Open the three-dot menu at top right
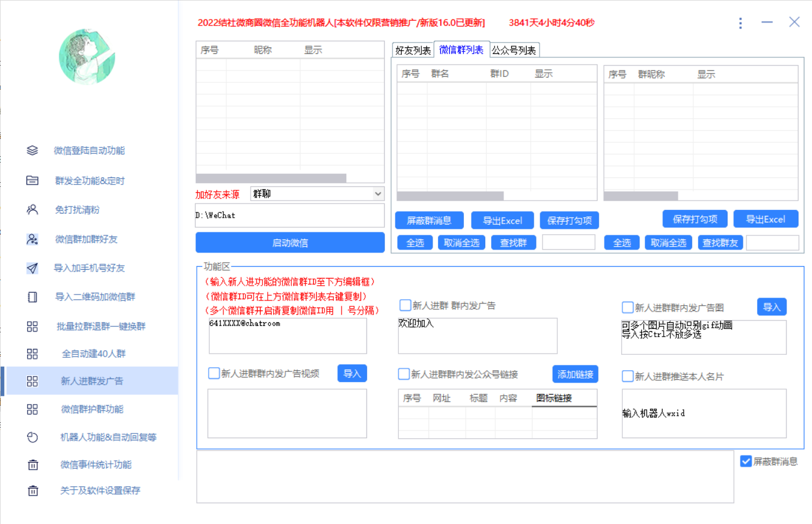This screenshot has height=524, width=812. pyautogui.click(x=740, y=23)
